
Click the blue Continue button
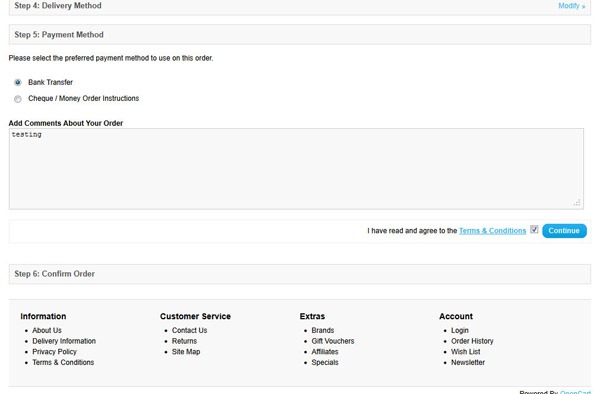564,231
